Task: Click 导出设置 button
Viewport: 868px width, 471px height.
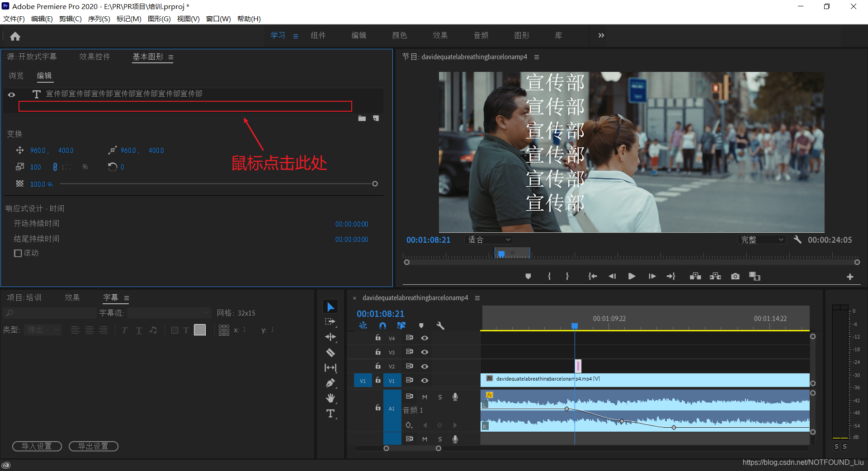Action: click(x=94, y=446)
